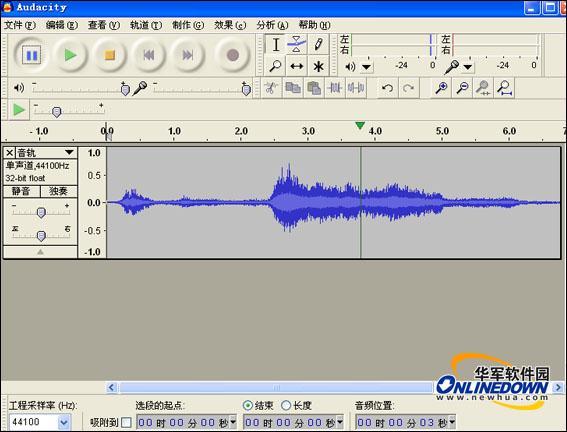
Task: Click the Cut scissors icon
Action: point(271,88)
